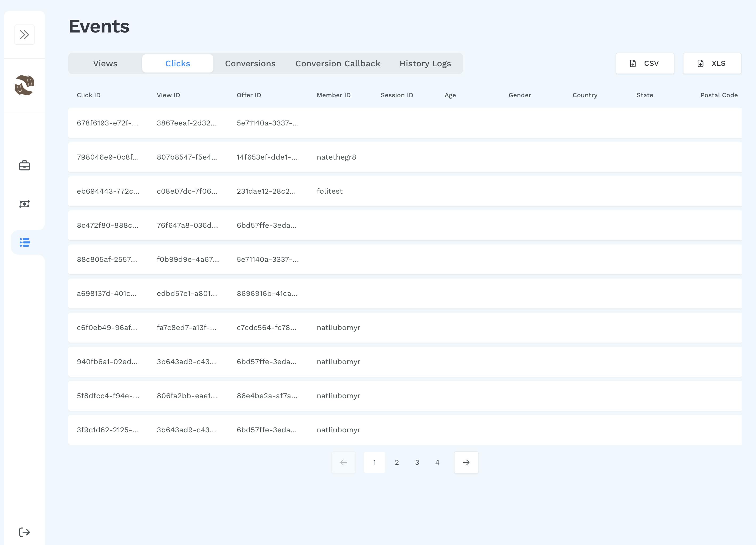The height and width of the screenshot is (545, 756).
Task: Expand the sidebar with double-chevron icon
Action: point(24,35)
